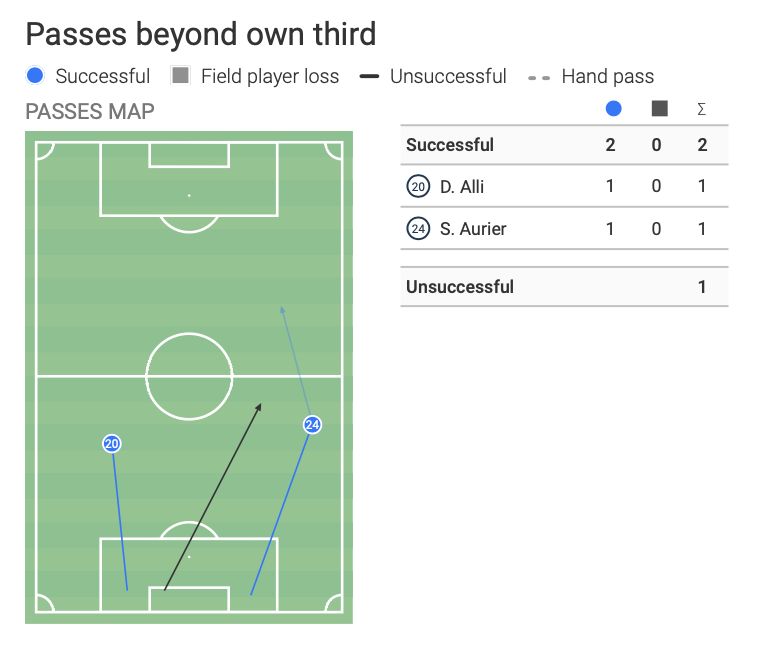This screenshot has height=672, width=760.
Task: Collapse the Successful row in the table
Action: [450, 145]
